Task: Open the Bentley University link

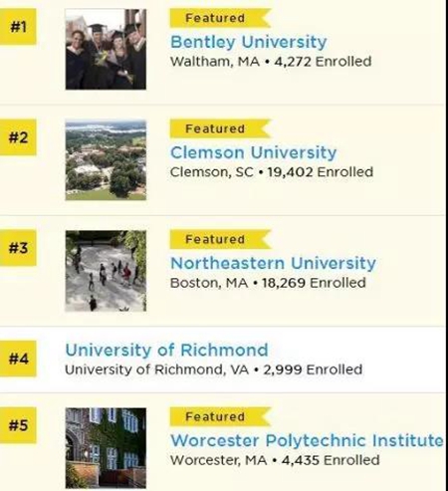Action: coord(249,42)
